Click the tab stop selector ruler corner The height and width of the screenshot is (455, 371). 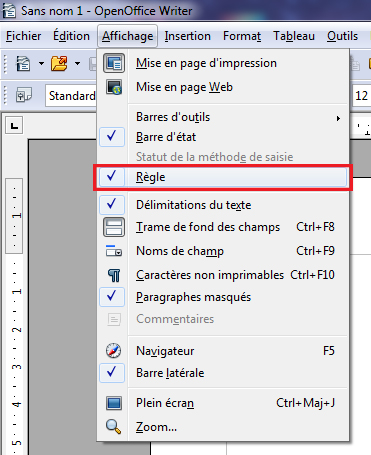(14, 126)
